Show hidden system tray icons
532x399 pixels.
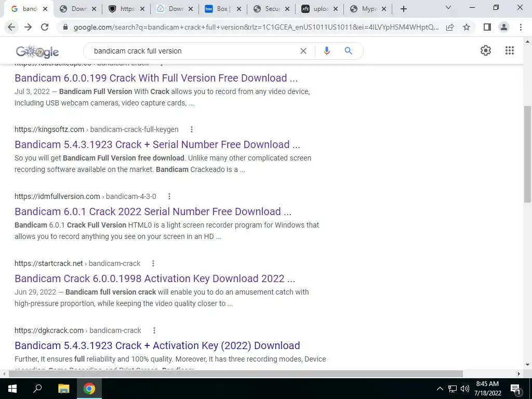440,389
